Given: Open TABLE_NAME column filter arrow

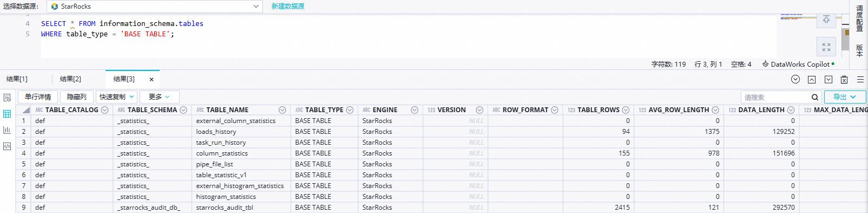Looking at the screenshot, I should [x=282, y=110].
